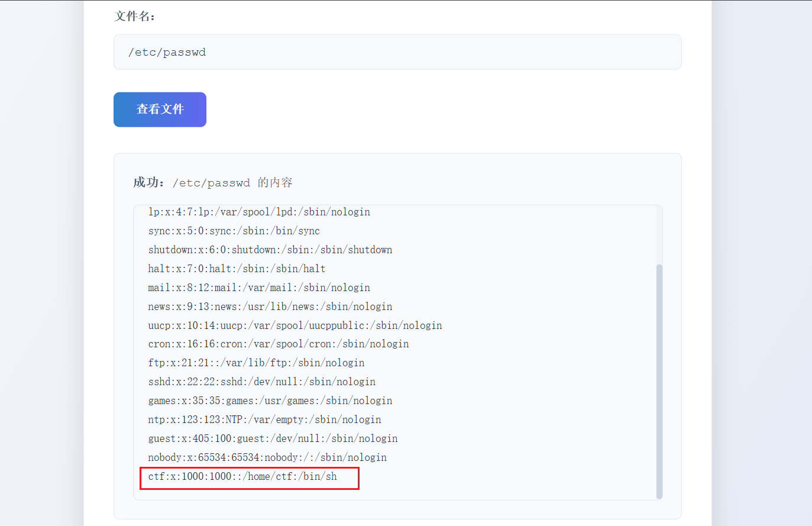The width and height of the screenshot is (812, 526).
Task: Select the ntp user entry
Action: (264, 419)
